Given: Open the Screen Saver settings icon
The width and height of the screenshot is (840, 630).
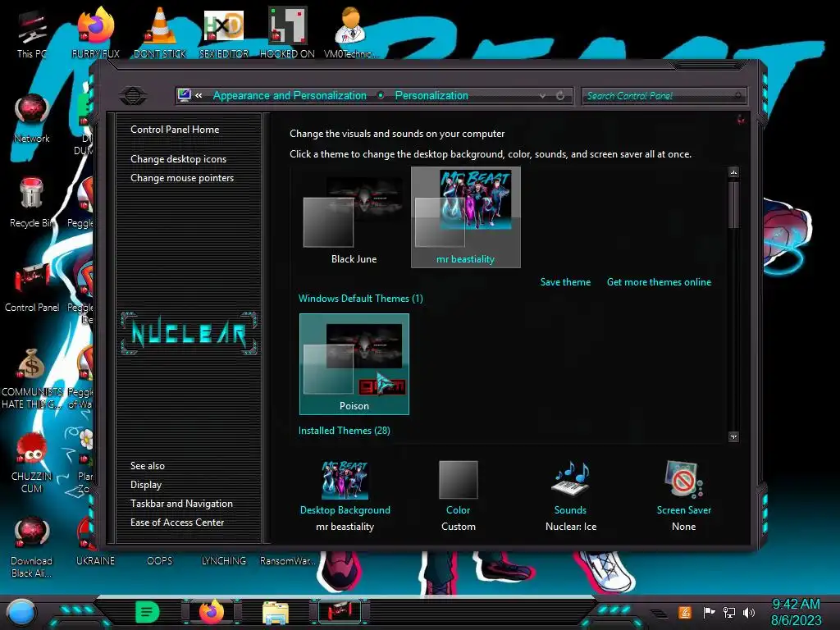Looking at the screenshot, I should pyautogui.click(x=683, y=479).
